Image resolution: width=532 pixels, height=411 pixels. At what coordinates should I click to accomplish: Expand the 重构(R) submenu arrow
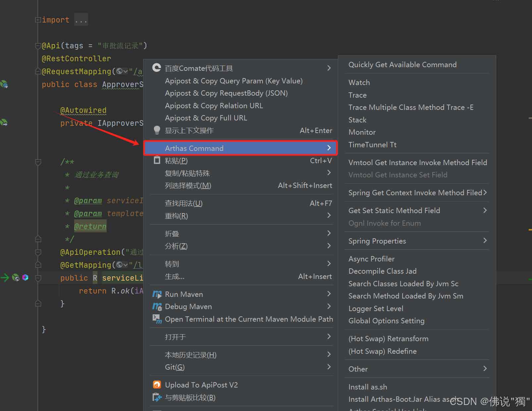pos(329,215)
